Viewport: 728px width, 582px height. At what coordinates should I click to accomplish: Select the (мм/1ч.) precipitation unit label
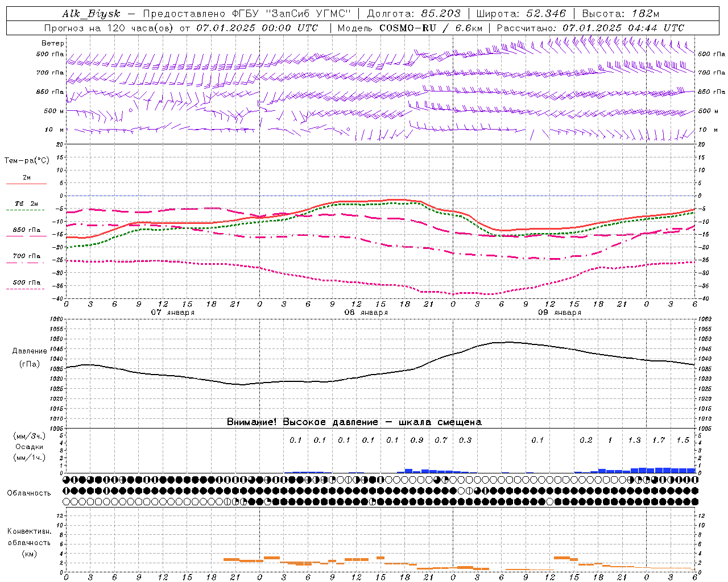point(29,458)
